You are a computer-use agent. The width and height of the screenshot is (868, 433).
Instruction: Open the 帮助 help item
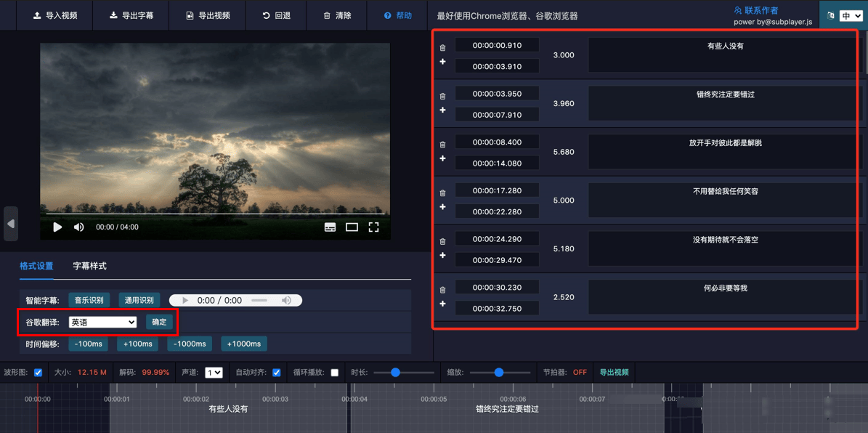(x=397, y=15)
